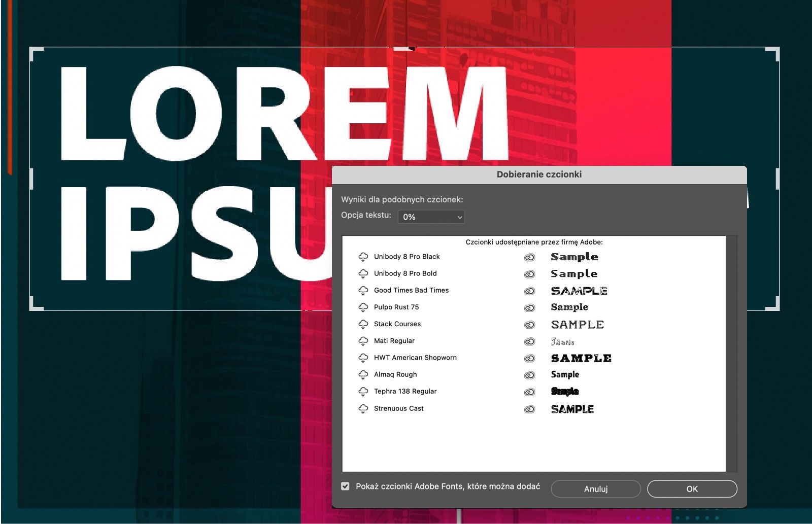Click Creative Cloud icon for Pulpo Rust 75
The height and width of the screenshot is (524, 812).
tap(529, 308)
